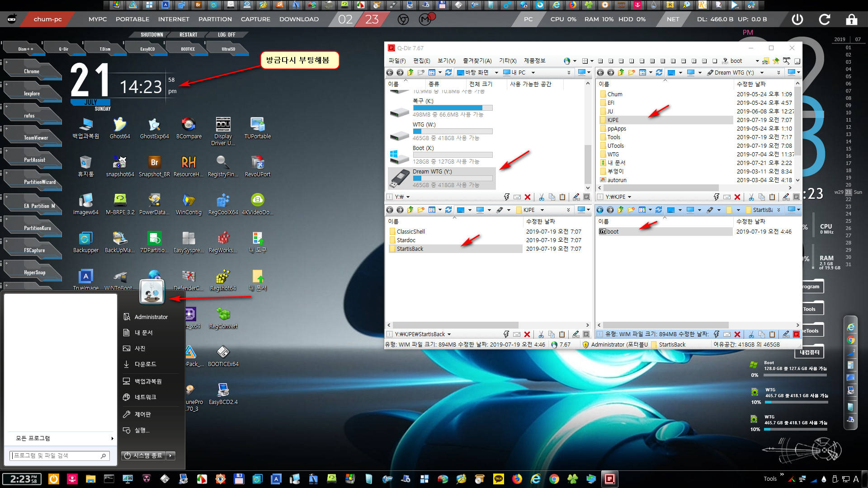Click 시스템 종료 button in Start menu

[143, 455]
